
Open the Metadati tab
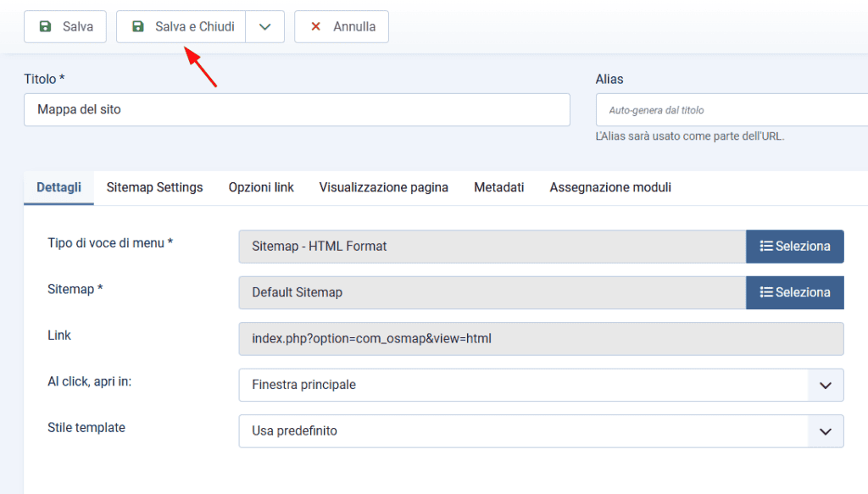498,186
